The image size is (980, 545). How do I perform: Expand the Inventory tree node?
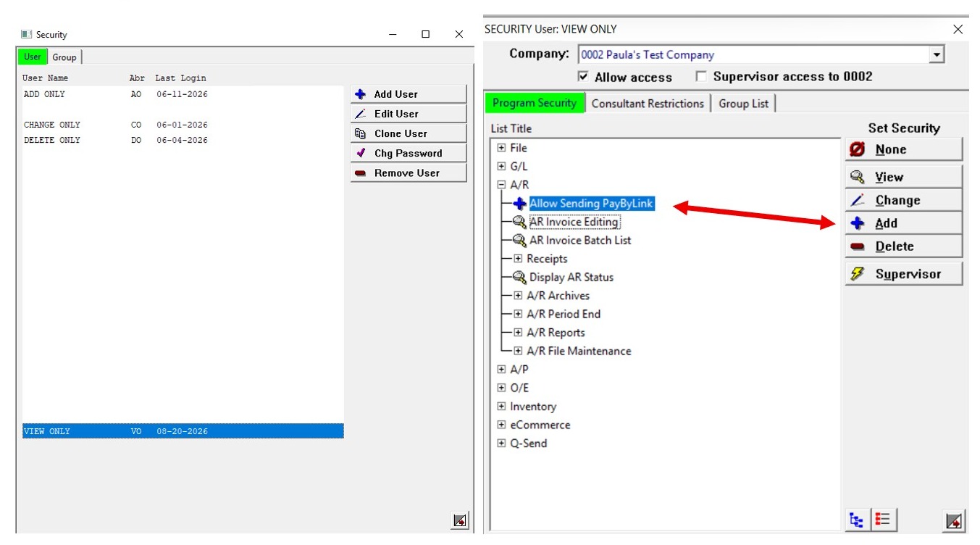click(501, 407)
